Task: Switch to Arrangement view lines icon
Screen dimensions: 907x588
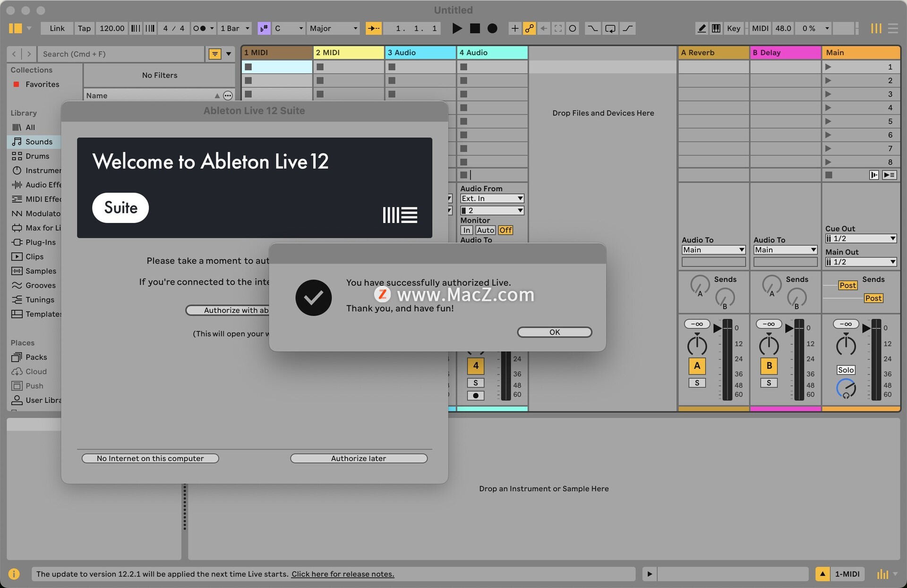Action: pos(893,28)
